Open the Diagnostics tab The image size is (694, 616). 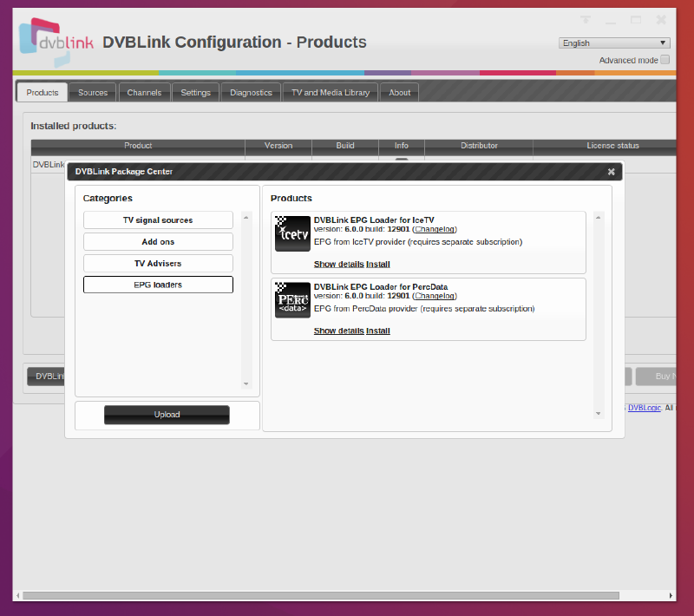(x=251, y=93)
